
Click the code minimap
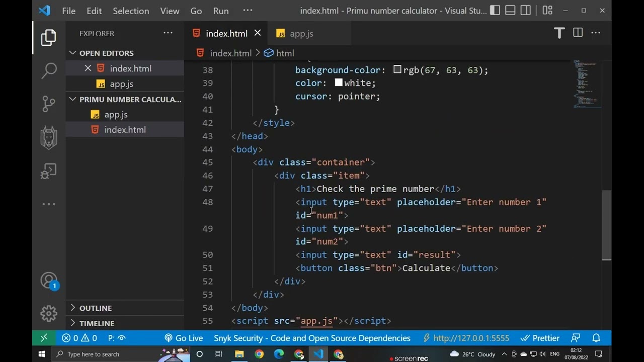pos(586,83)
